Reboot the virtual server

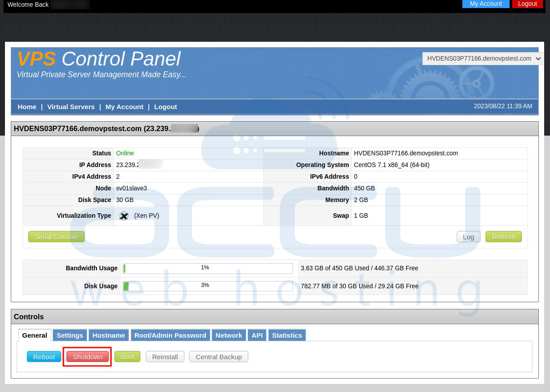click(x=44, y=357)
